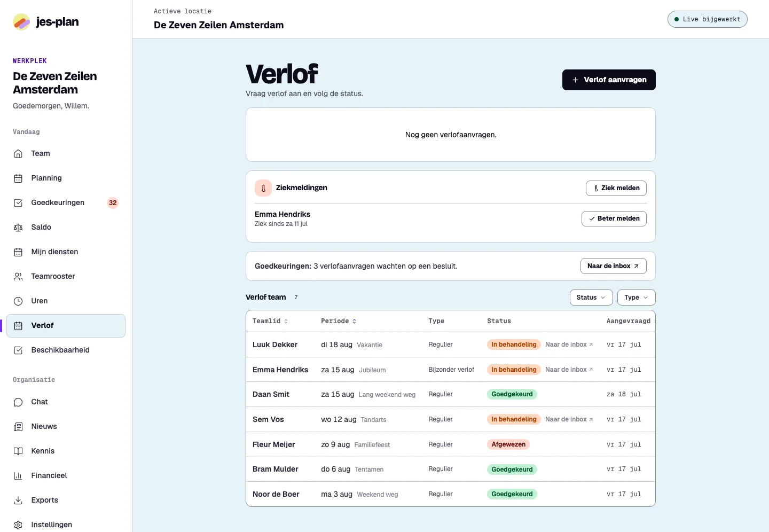Click the jes-plan logo icon
The height and width of the screenshot is (532, 769).
[x=21, y=22]
